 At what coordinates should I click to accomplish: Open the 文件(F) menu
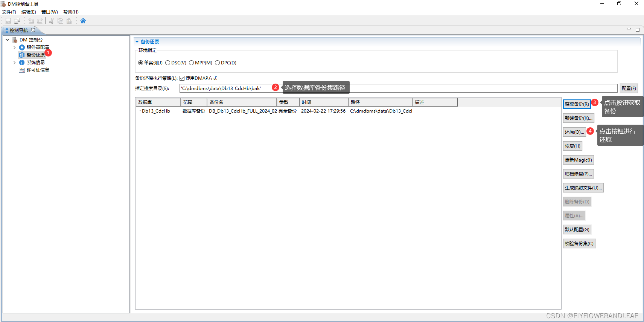(9, 12)
